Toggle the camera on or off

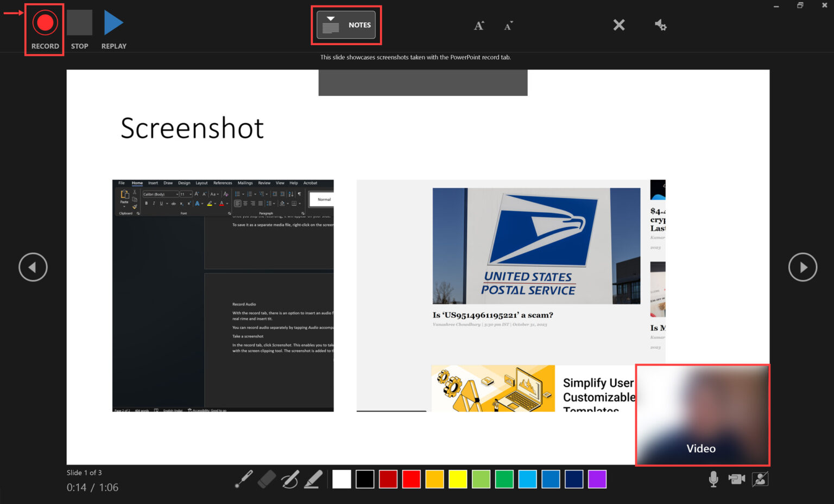tap(737, 479)
